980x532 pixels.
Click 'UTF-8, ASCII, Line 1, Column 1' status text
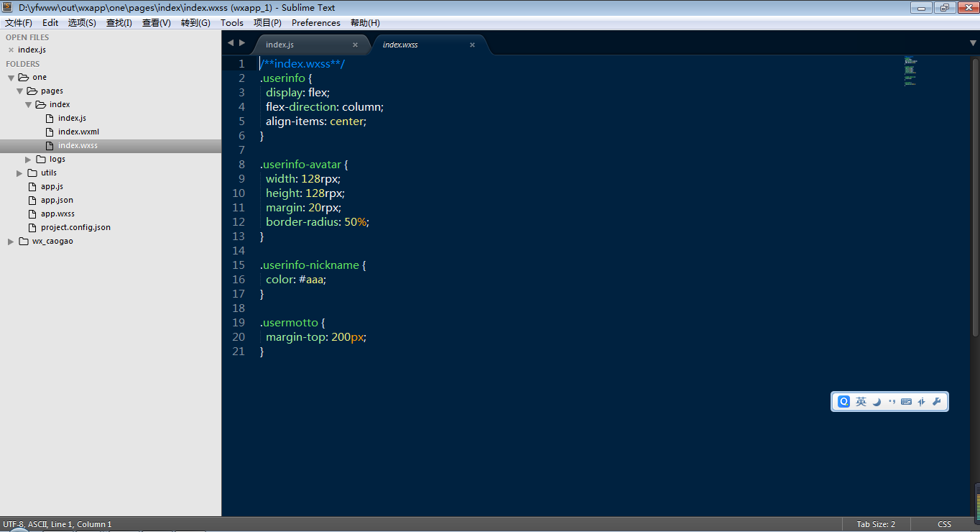point(57,525)
